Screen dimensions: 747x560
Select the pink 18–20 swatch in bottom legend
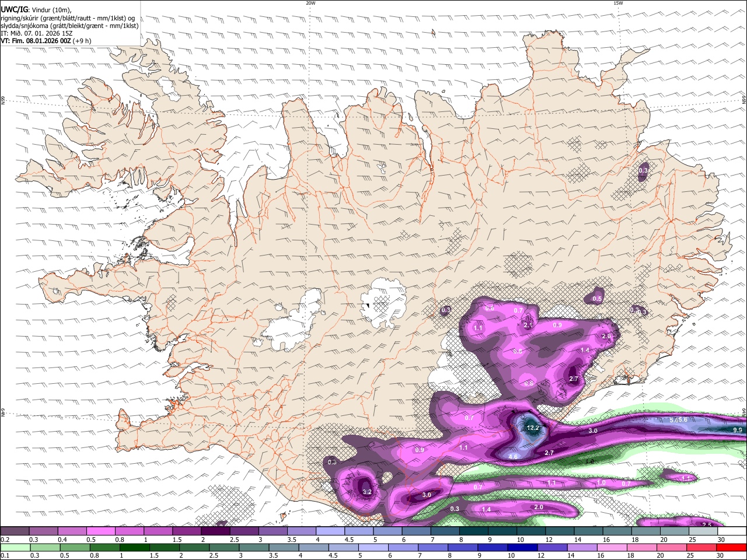tap(642, 547)
